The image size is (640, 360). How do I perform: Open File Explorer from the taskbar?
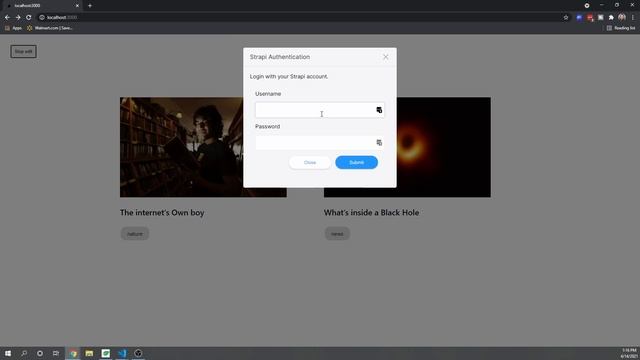(x=89, y=353)
